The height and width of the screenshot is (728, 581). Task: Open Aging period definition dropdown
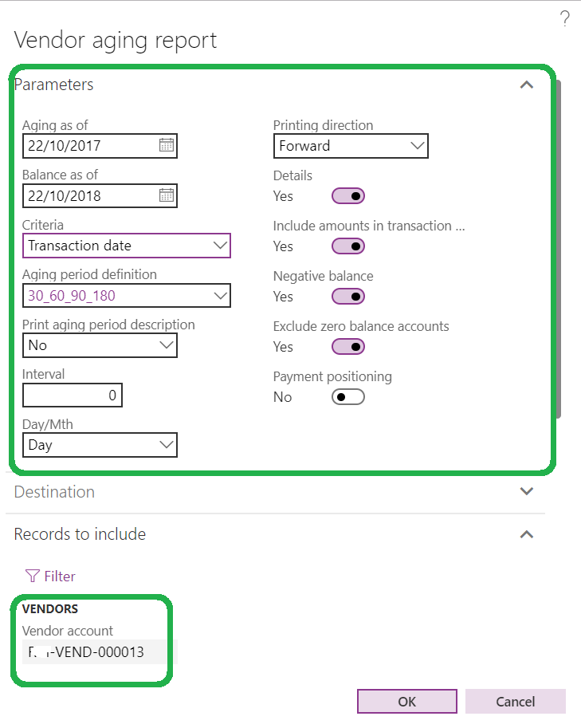coord(220,296)
